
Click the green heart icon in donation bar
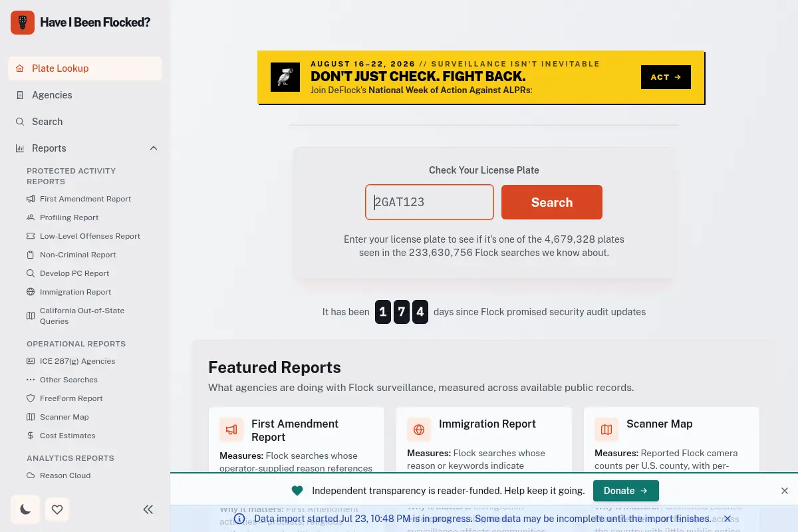[x=297, y=491]
